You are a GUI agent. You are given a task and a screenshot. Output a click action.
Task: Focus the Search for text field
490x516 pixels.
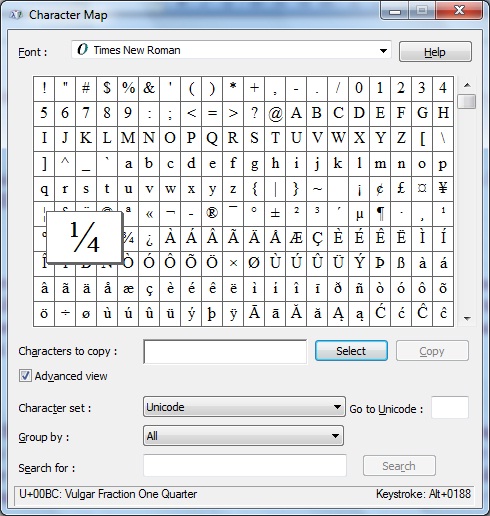[245, 465]
